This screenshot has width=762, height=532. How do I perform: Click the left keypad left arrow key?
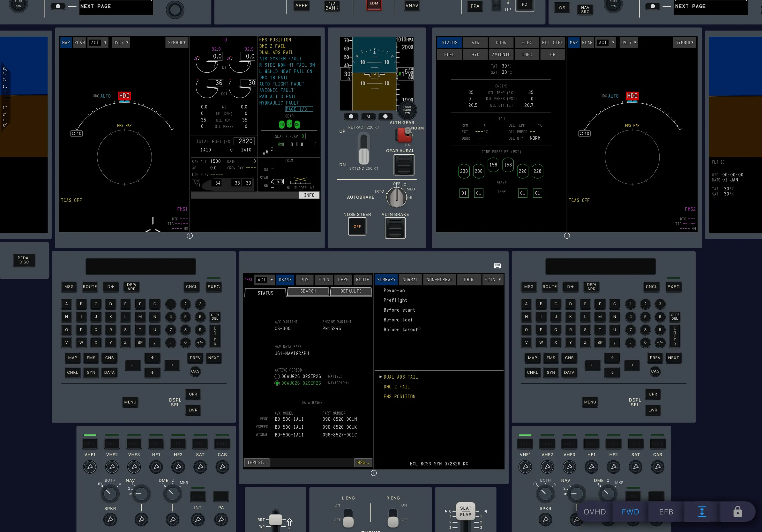pyautogui.click(x=133, y=365)
